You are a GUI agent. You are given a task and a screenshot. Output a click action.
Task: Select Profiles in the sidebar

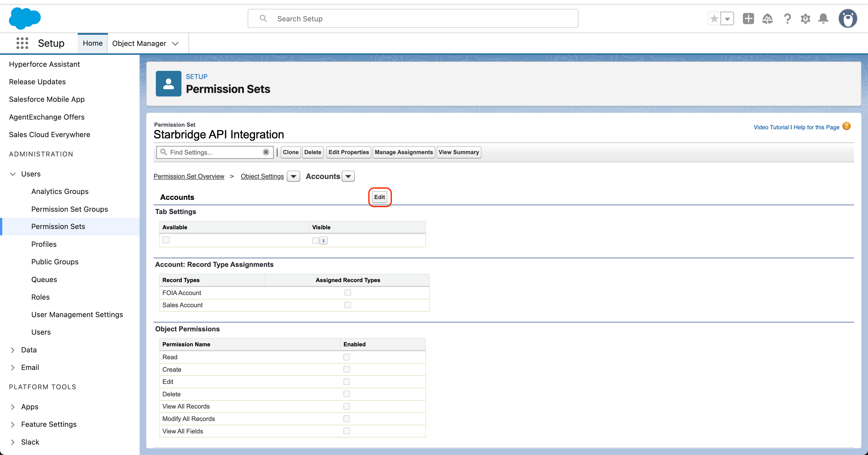click(x=44, y=244)
